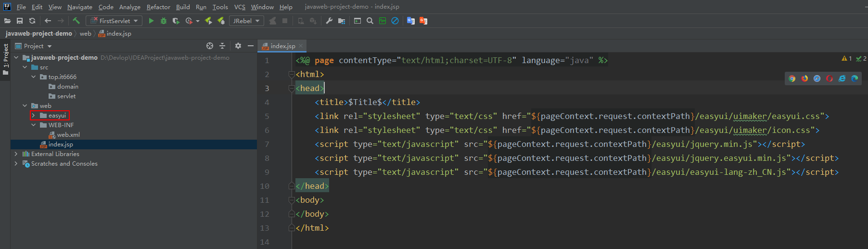868x249 pixels.
Task: Click the web breadcrumb
Action: pos(85,34)
